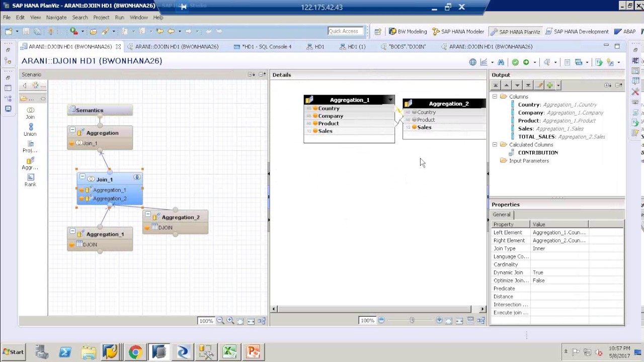Select the Projection node in the palette
The image size is (644, 362).
[x=30, y=147]
